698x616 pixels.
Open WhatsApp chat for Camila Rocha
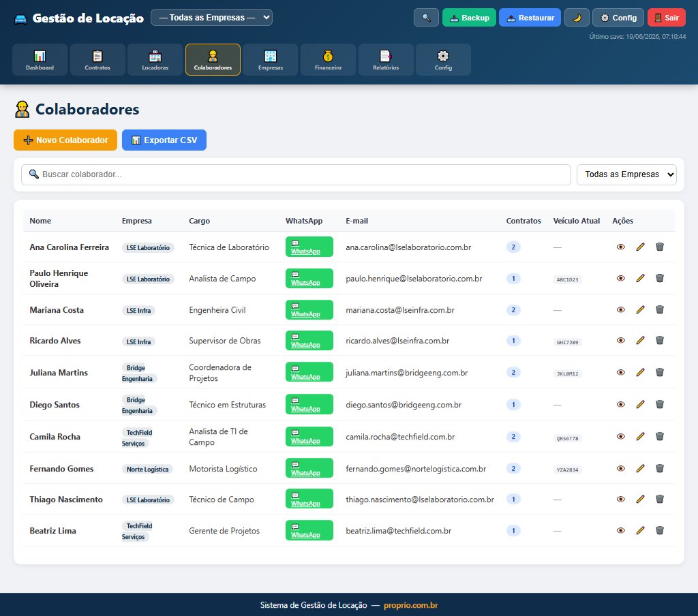(x=309, y=437)
